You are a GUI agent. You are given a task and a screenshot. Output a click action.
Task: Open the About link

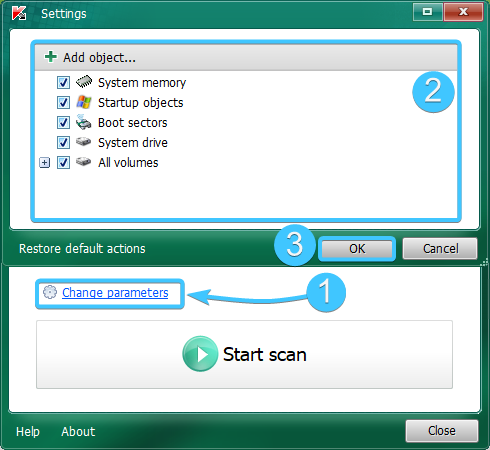[78, 432]
